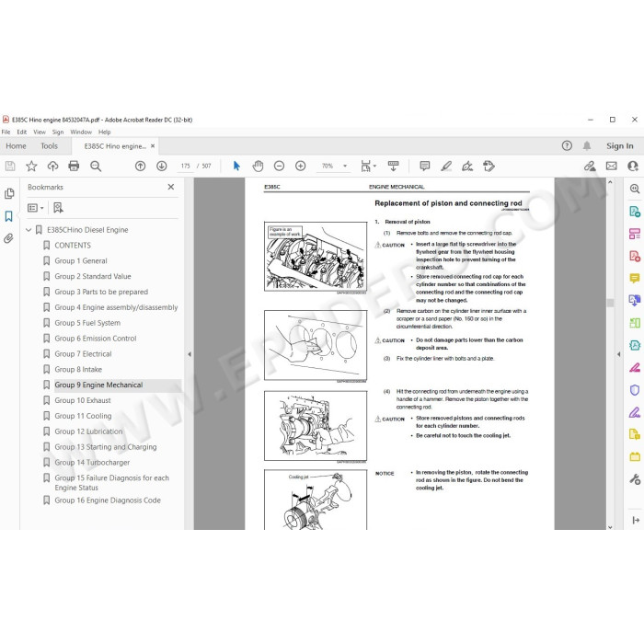Open the zoom percentage dropdown
This screenshot has height=644, width=644.
tap(345, 166)
